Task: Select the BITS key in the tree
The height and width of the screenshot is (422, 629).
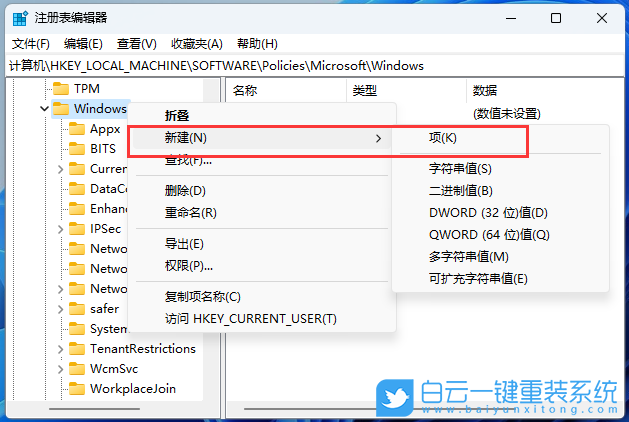Action: pos(103,149)
